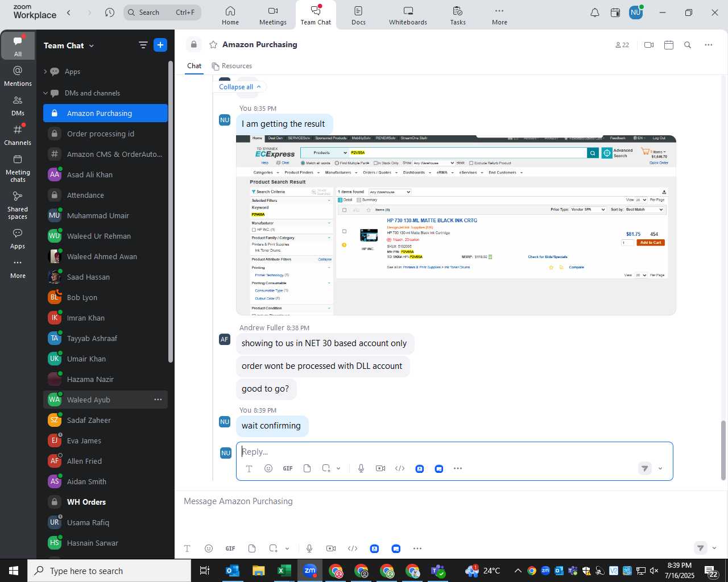
Task: Click the chat list scrollbar
Action: click(170, 211)
